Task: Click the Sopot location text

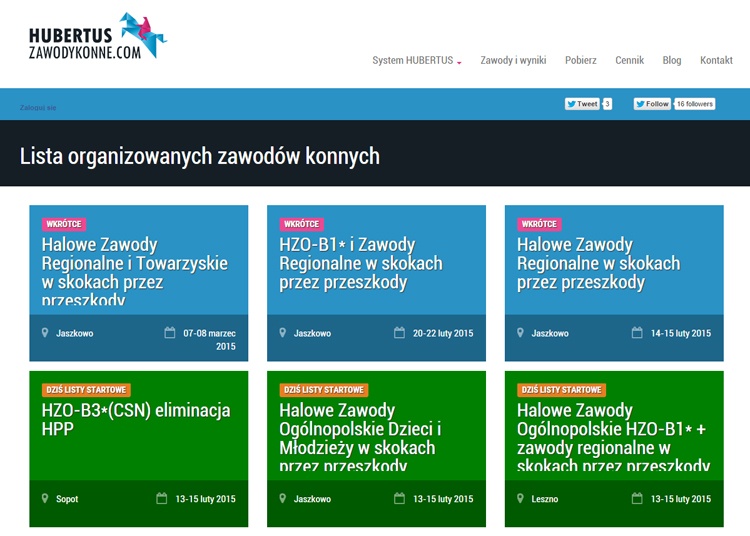Action: (x=67, y=499)
